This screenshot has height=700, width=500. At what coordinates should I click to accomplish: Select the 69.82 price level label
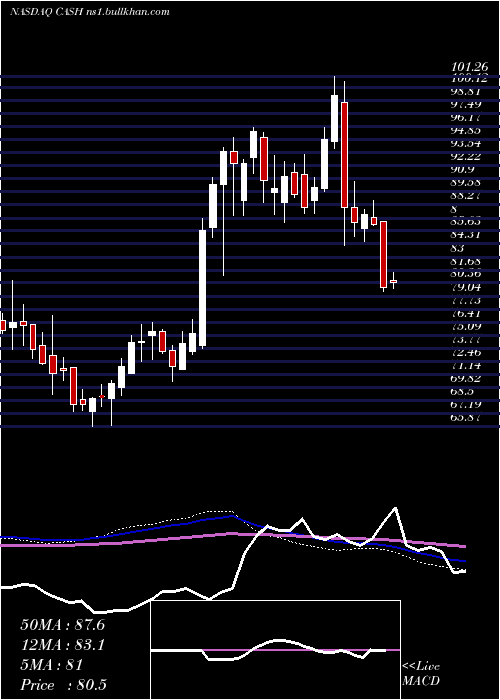[x=467, y=378]
